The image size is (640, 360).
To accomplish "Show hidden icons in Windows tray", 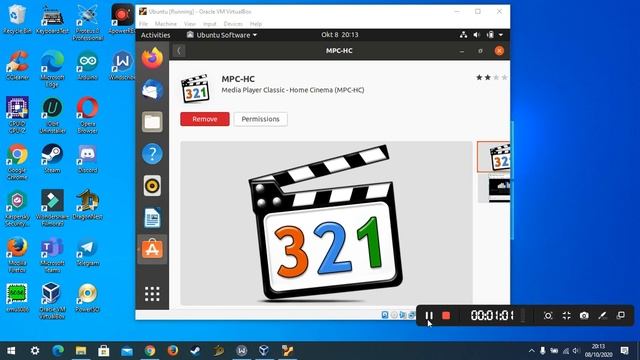I will click(531, 351).
